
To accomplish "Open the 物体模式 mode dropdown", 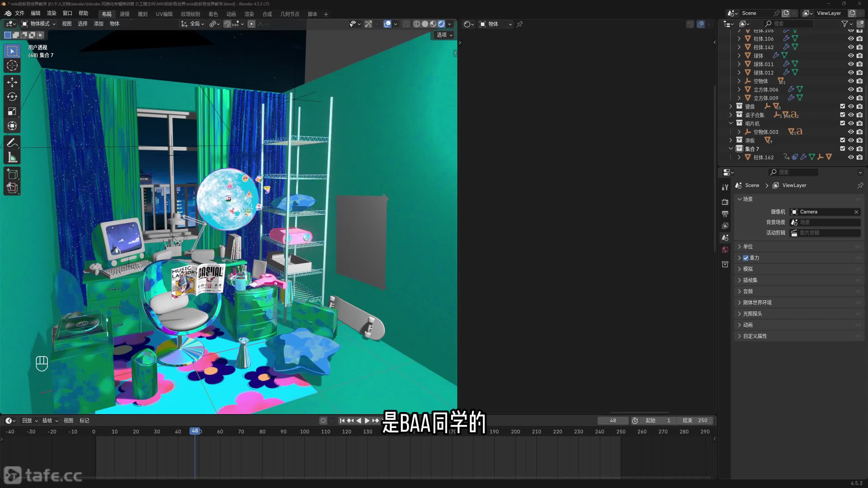I will [x=39, y=24].
